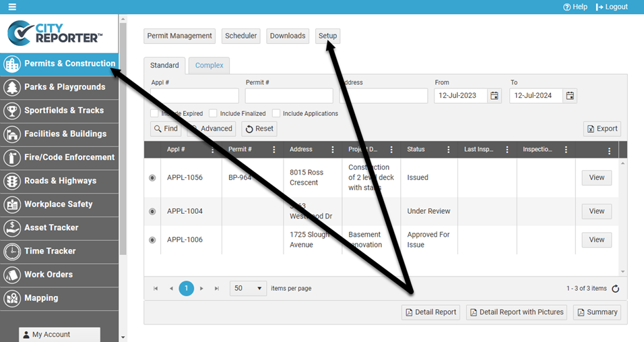Click the sidebar vertical scrollbar

123,135
